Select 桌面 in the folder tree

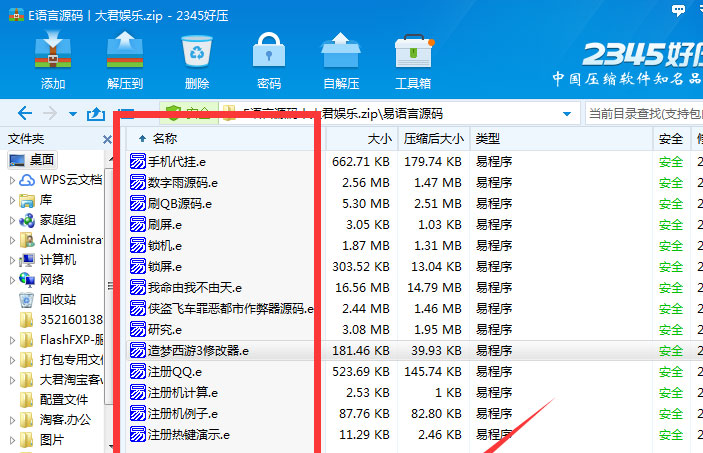pos(42,160)
